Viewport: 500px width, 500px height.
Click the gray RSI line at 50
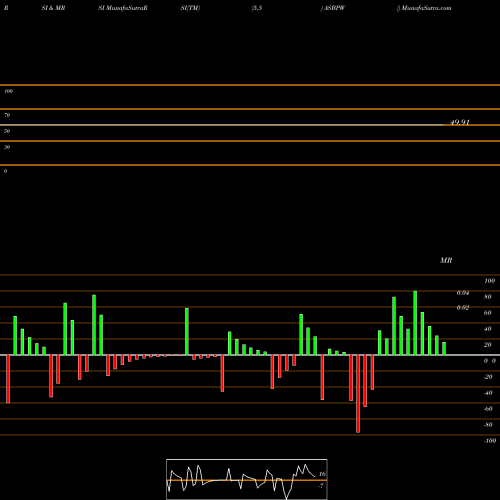[x=222, y=125]
